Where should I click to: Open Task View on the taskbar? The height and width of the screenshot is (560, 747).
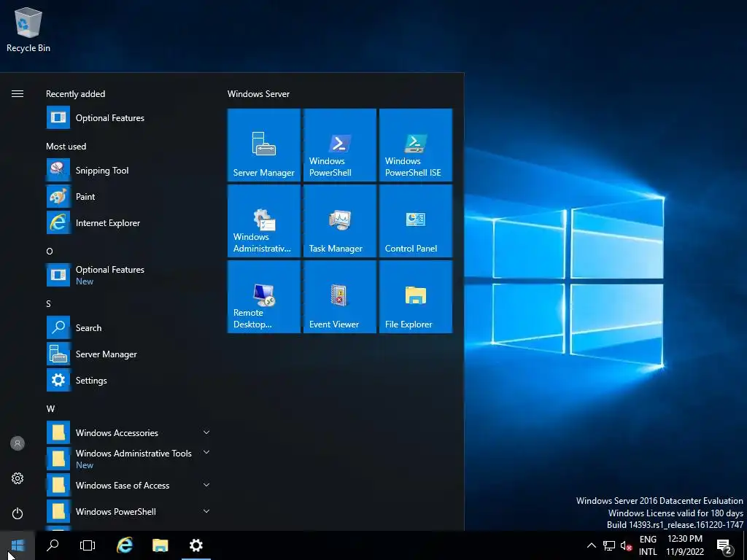88,545
